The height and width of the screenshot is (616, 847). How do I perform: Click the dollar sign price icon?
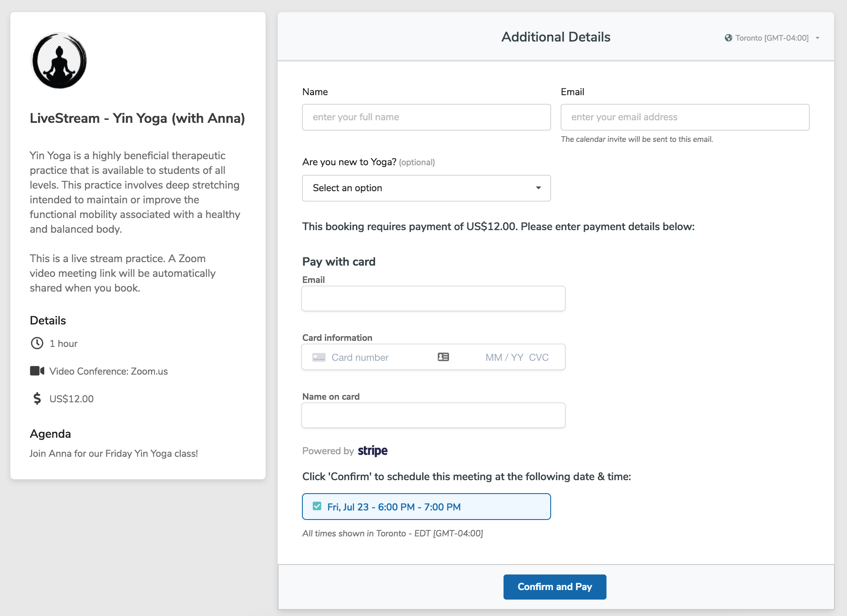pyautogui.click(x=37, y=398)
